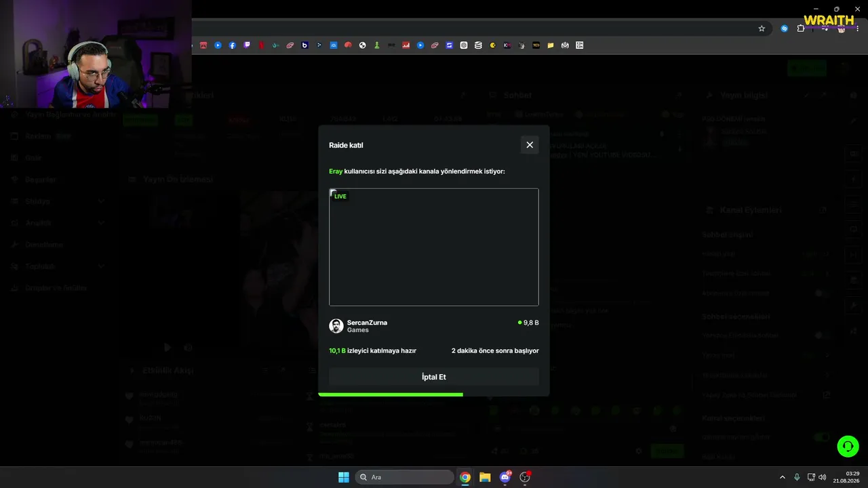The image size is (868, 488).
Task: Open the soccer ball bookmark icon
Action: [x=363, y=45]
